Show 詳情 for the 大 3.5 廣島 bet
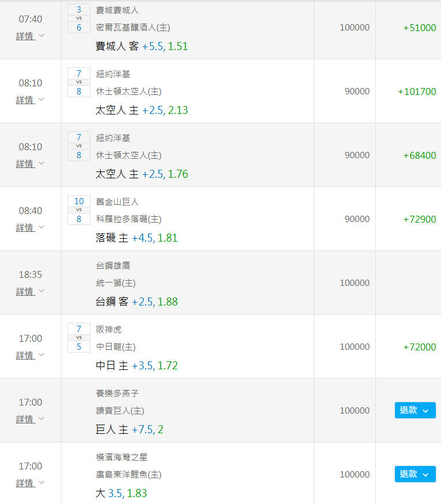Viewport: 441px width, 504px height. [30, 483]
